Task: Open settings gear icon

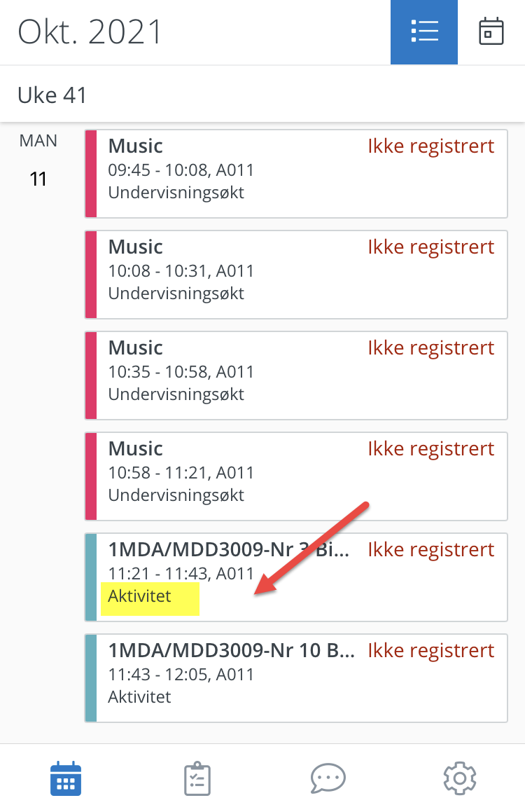Action: pyautogui.click(x=459, y=778)
